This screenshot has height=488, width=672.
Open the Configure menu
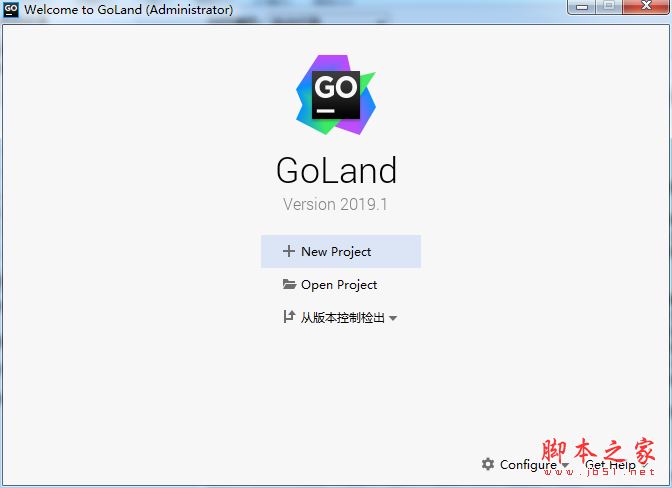525,464
